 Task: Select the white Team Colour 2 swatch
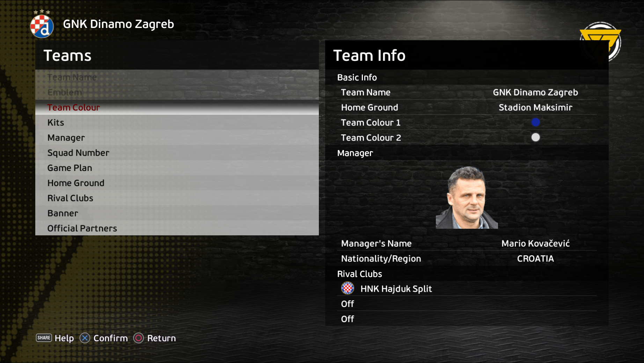click(x=535, y=137)
